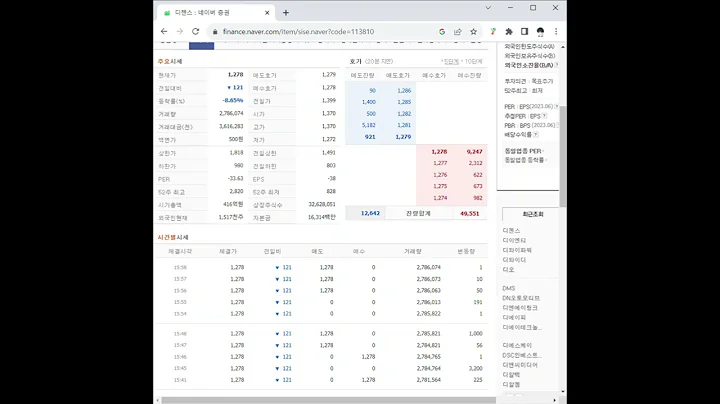The height and width of the screenshot is (404, 720).
Task: Go back using the browser back arrow
Action: (164, 31)
